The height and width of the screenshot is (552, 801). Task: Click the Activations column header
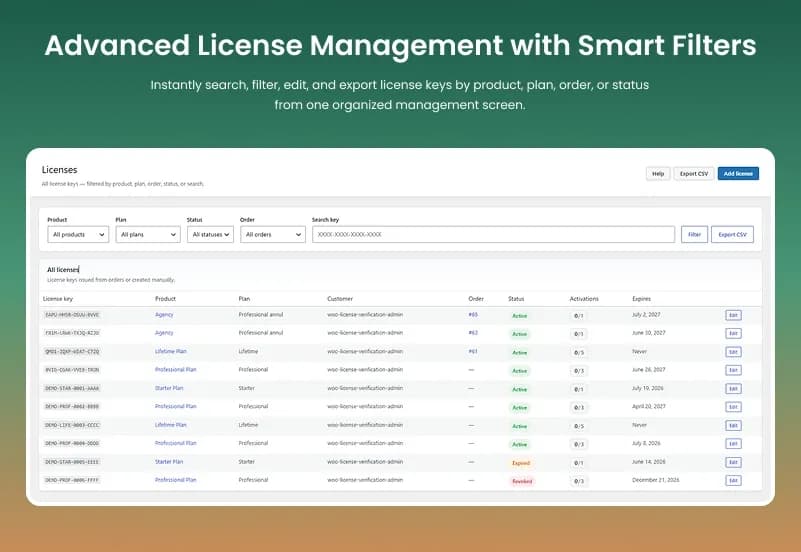(584, 299)
